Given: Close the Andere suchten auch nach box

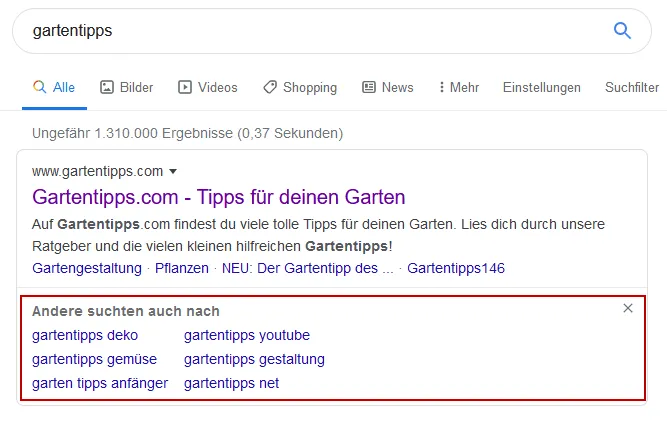Looking at the screenshot, I should pos(628,308).
